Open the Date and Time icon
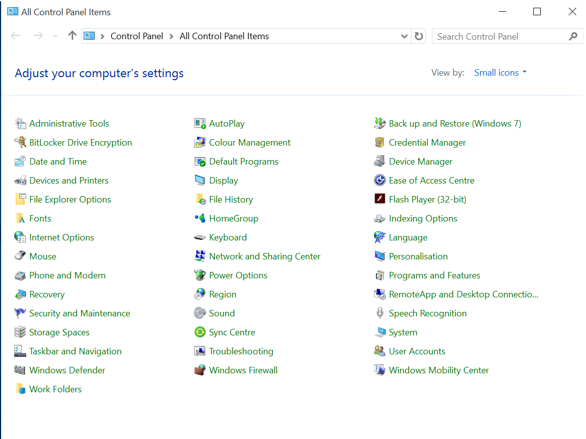 (x=20, y=161)
